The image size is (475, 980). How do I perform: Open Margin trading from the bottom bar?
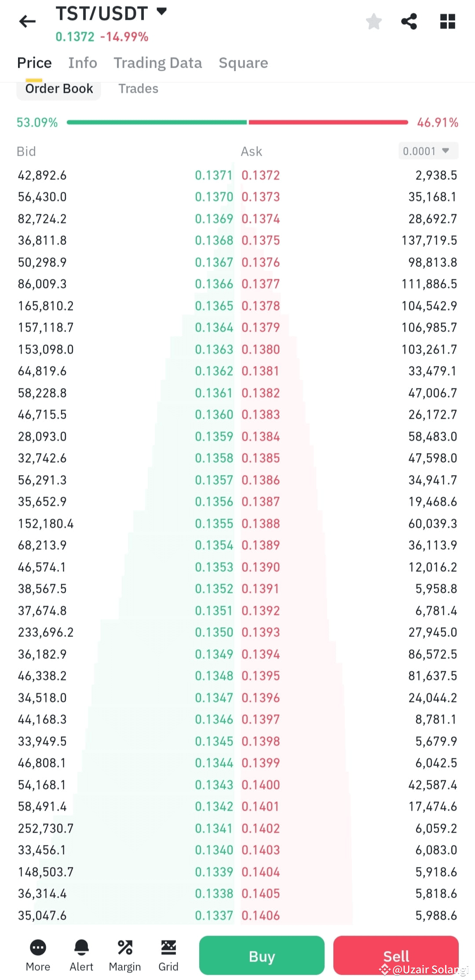point(125,952)
